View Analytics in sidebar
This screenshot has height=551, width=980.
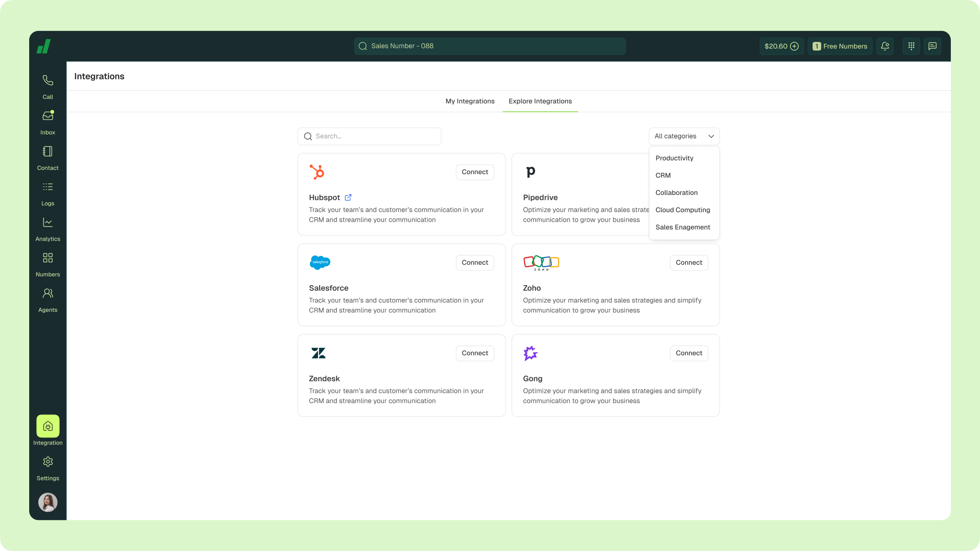click(48, 229)
